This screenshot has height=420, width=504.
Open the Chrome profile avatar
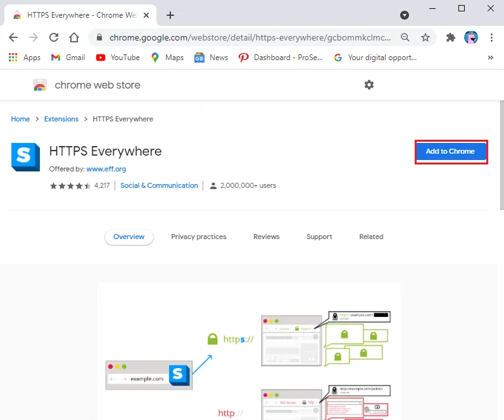tap(471, 37)
